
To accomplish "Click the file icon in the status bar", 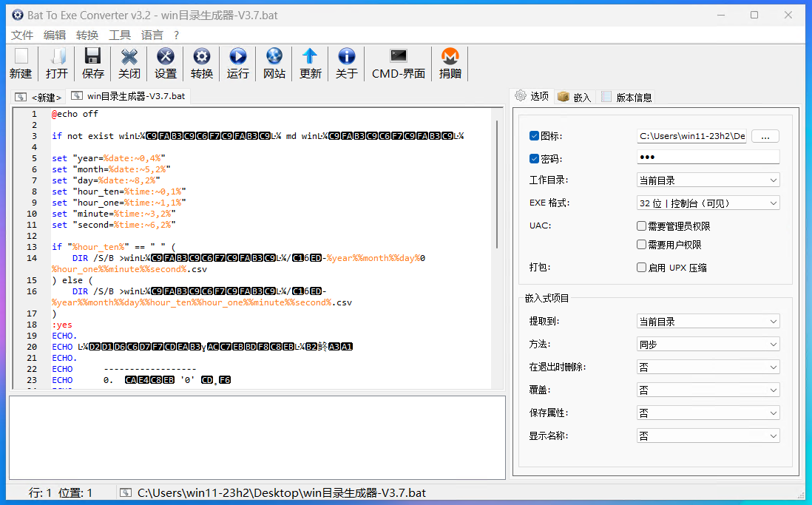I will [x=125, y=492].
